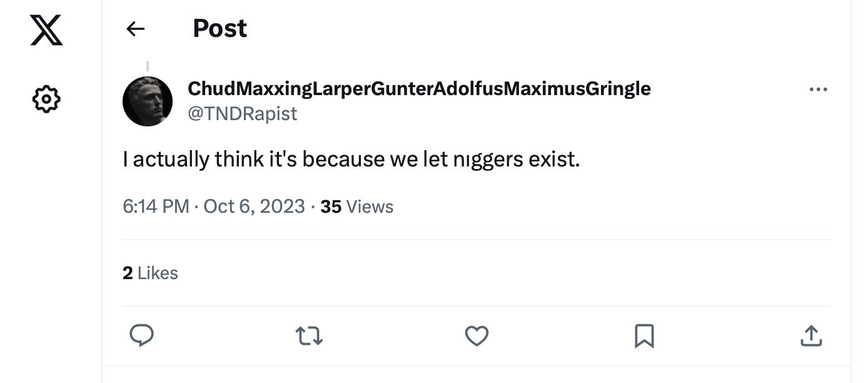Viewport: 868px width, 383px height.
Task: Click the grey @handle under the display name
Action: coord(243,114)
